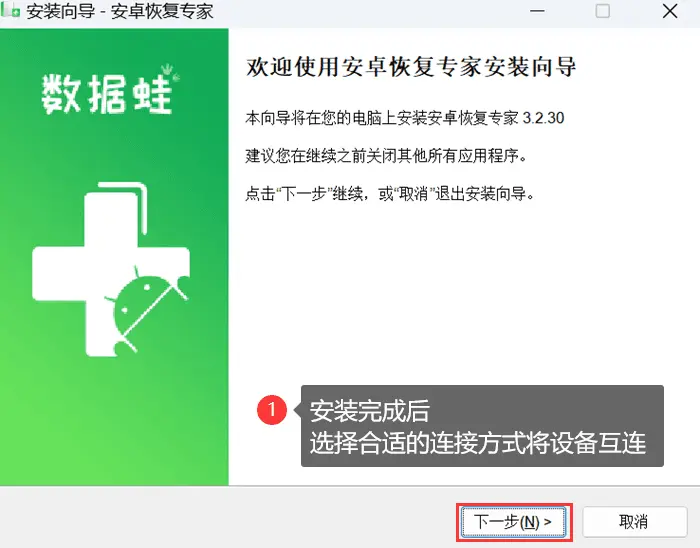The width and height of the screenshot is (700, 548).
Task: Click the green side banner panel
Action: tap(114, 257)
